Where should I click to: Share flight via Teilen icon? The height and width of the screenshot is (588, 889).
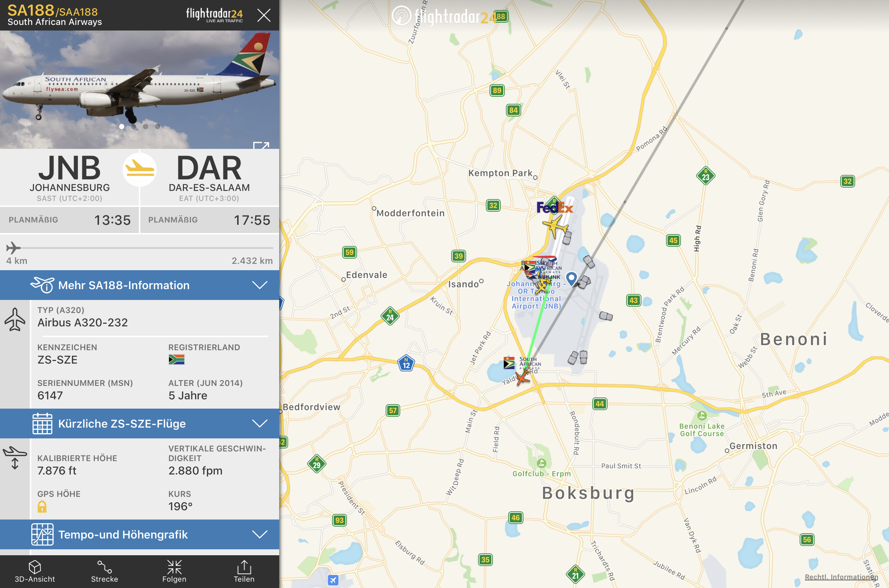click(244, 571)
